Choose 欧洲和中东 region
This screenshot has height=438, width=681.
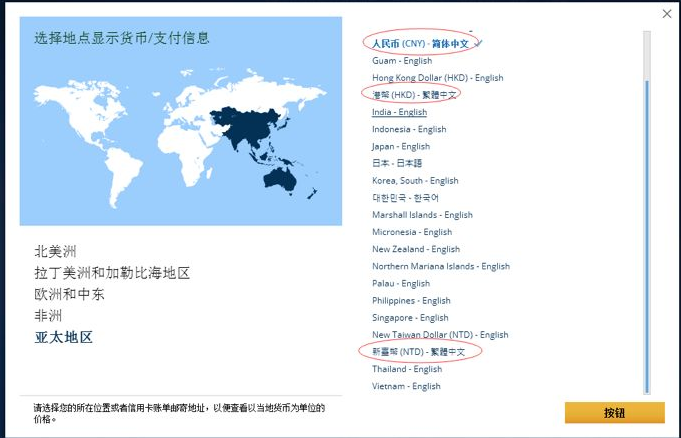(69, 294)
